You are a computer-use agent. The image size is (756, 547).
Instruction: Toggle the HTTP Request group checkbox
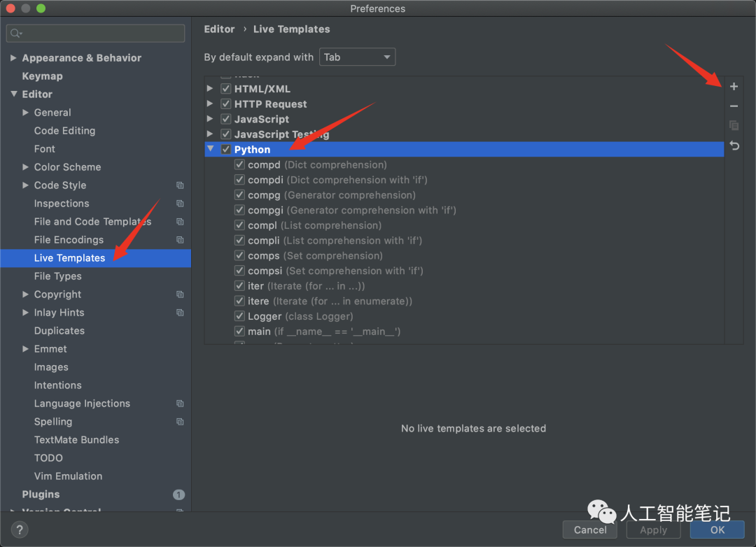coord(225,104)
